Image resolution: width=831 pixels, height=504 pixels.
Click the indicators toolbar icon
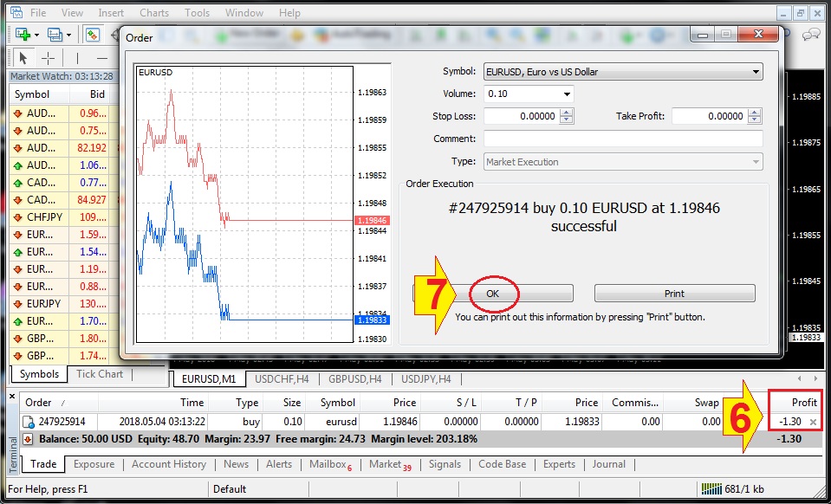click(x=91, y=35)
